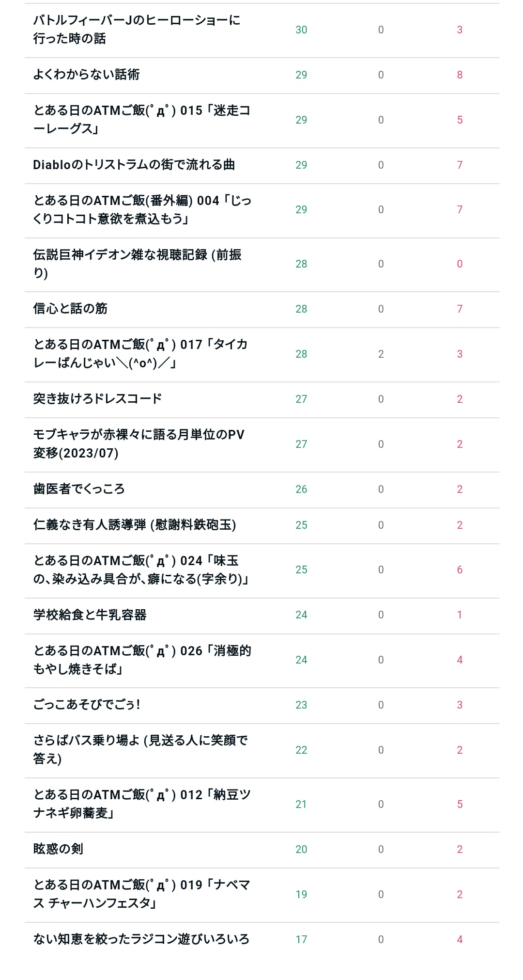Open ごっこあそびでごぅ! article
The width and height of the screenshot is (523, 980).
pos(87,705)
